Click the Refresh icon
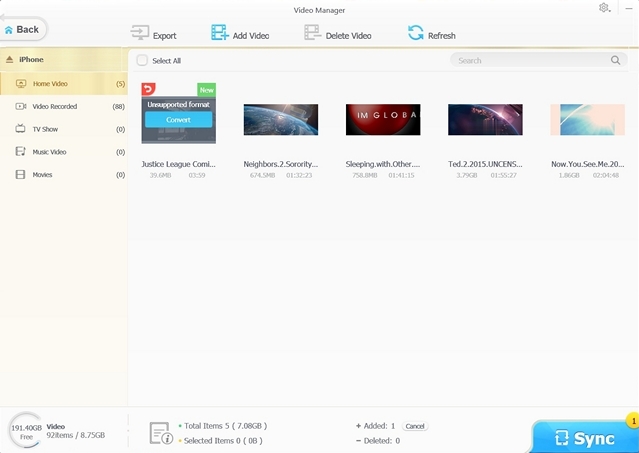The height and width of the screenshot is (453, 639). pyautogui.click(x=416, y=33)
